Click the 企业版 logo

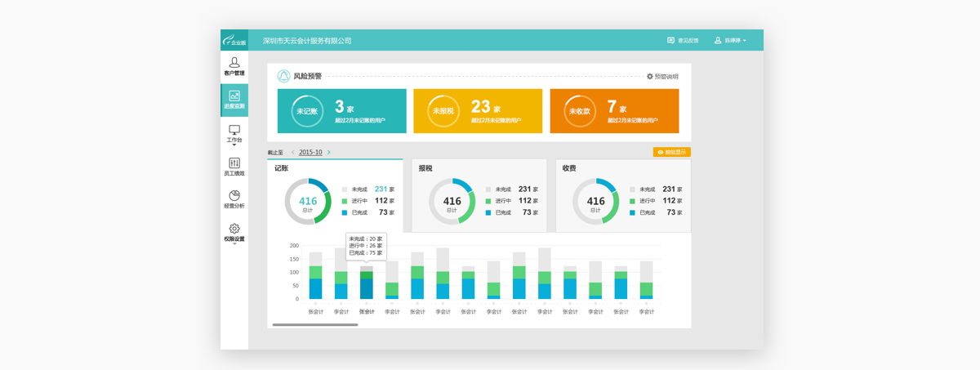234,40
